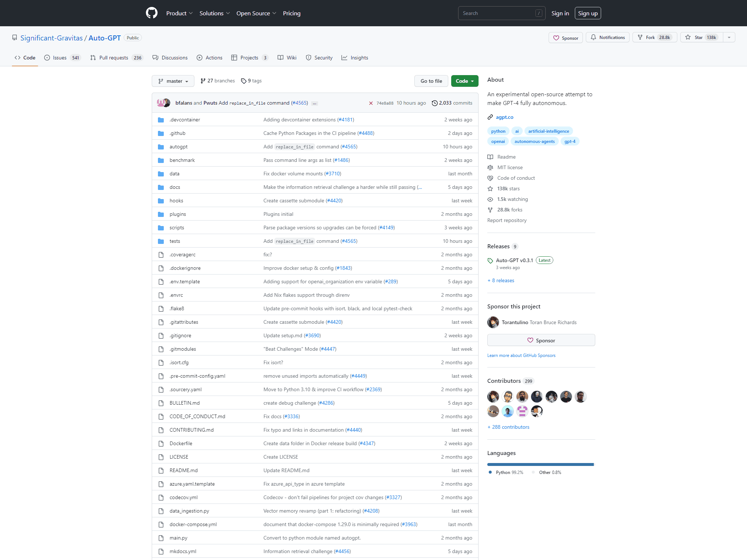747x560 pixels.
Task: Open the docker-compose.yml file
Action: (193, 524)
